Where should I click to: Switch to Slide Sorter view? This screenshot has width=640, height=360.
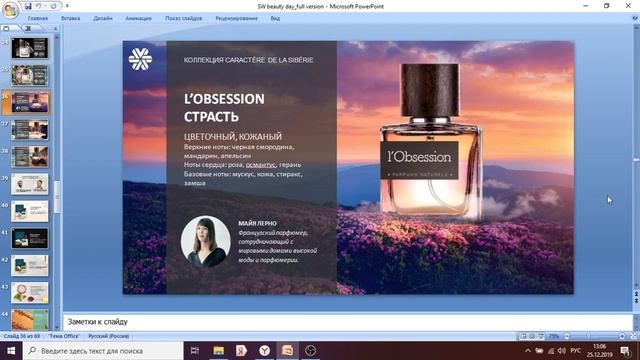pyautogui.click(x=532, y=336)
